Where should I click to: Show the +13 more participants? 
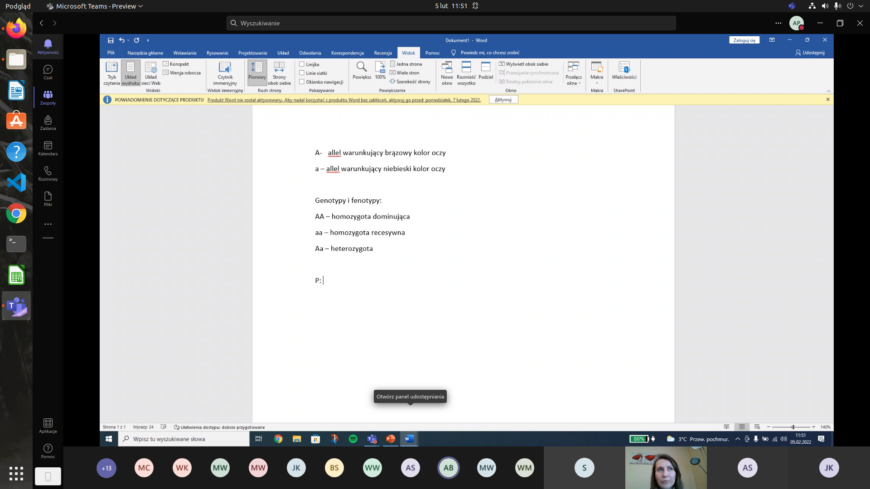[107, 468]
